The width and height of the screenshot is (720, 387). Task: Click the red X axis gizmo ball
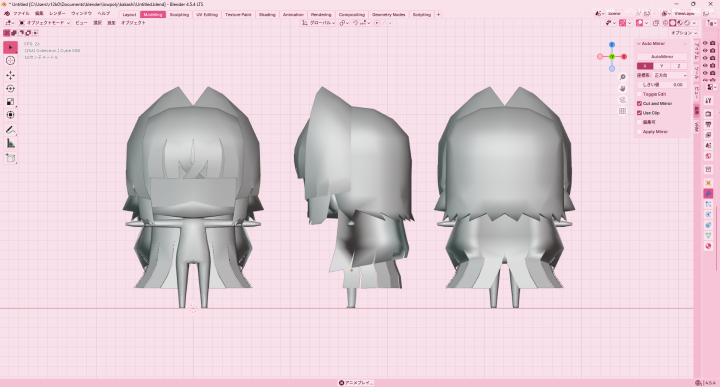coord(624,56)
